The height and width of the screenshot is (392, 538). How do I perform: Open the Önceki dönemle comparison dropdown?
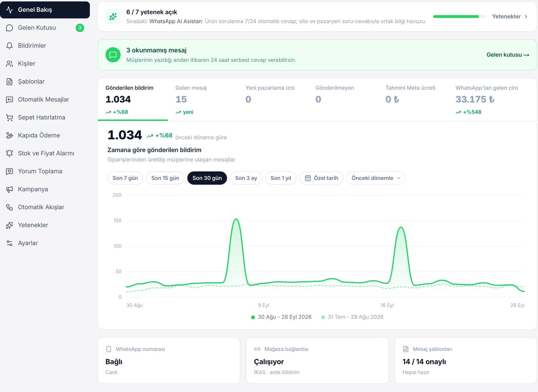click(376, 178)
